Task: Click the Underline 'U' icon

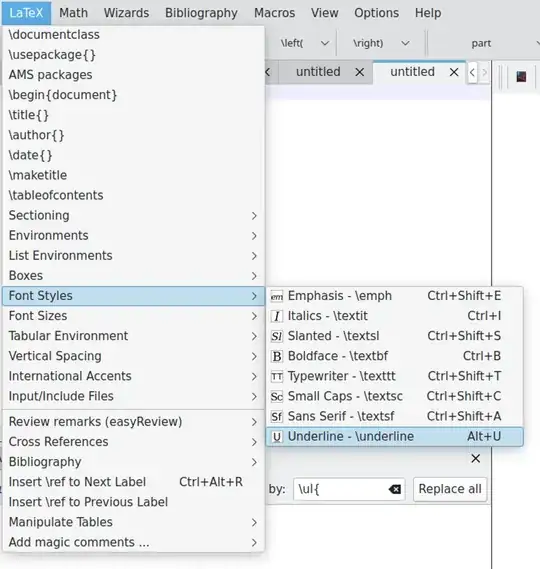Action: pyautogui.click(x=277, y=437)
